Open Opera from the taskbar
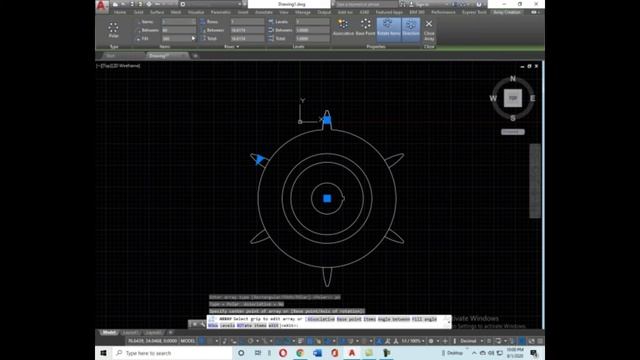Image resolution: width=640 pixels, height=360 pixels. [x=282, y=353]
